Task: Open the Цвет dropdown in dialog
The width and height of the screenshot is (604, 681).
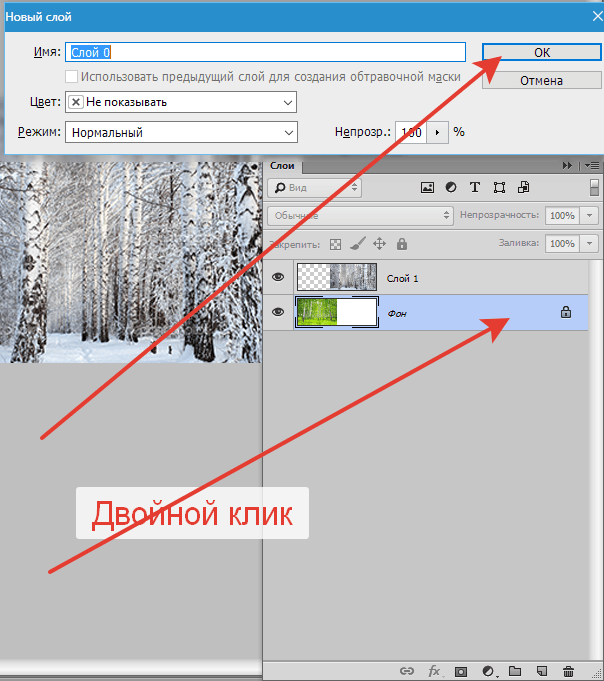Action: pos(181,102)
